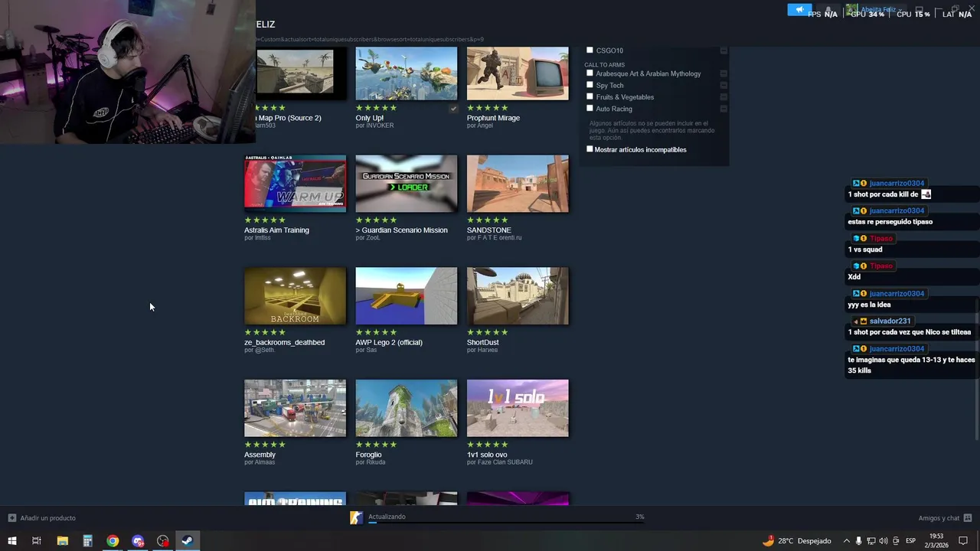Open File Explorer from the taskbar

click(62, 540)
